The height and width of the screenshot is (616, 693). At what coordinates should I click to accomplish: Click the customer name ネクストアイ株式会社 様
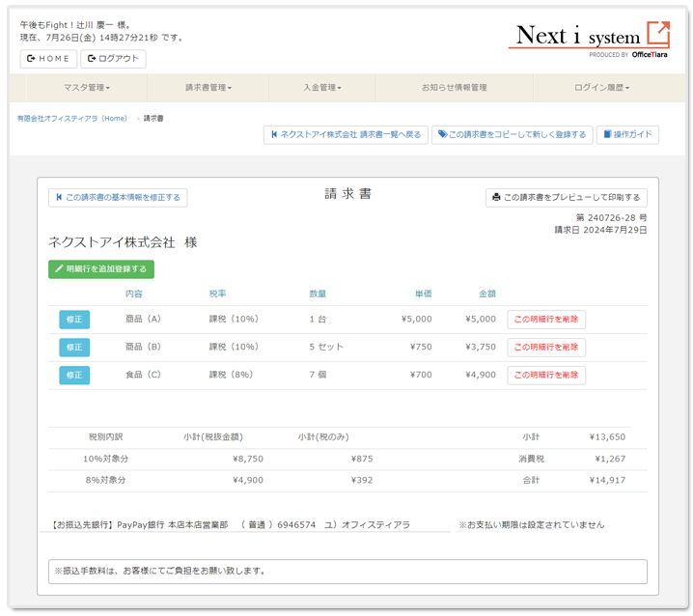[x=123, y=242]
